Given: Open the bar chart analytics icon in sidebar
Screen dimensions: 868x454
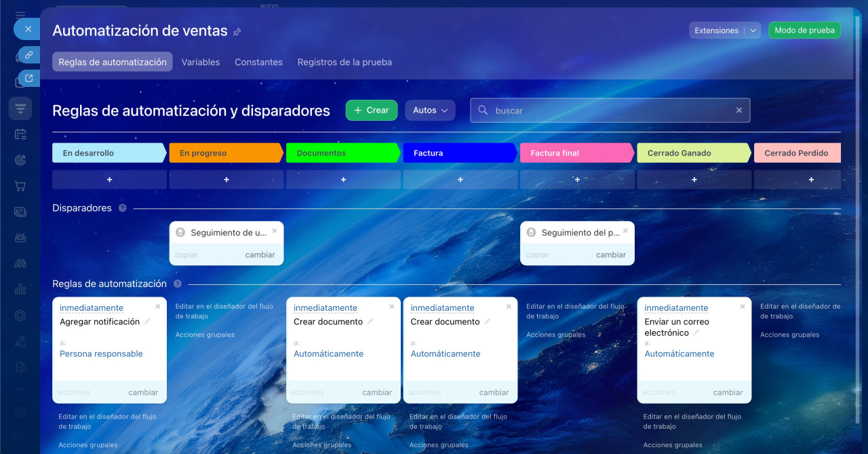Looking at the screenshot, I should [x=20, y=289].
